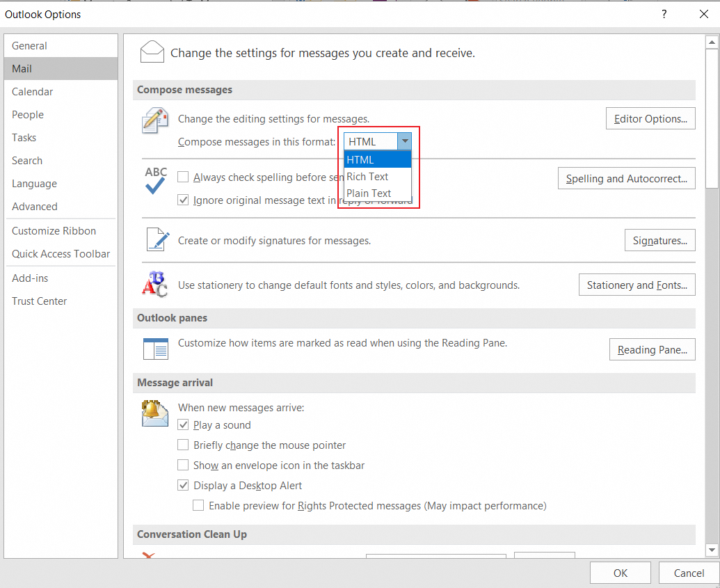720x588 pixels.
Task: Click the 'When new messages arrive:' label
Action: (241, 408)
